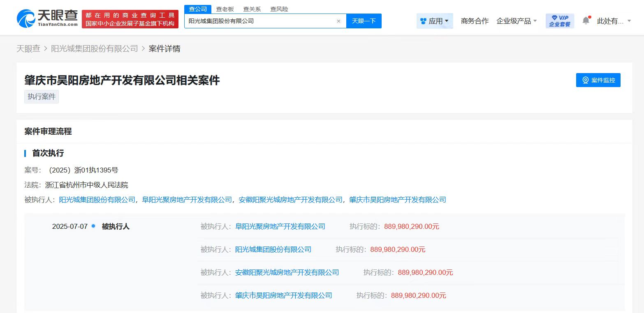Viewport: 644px width, 313px height.
Task: Open 肇庆市昊阳房地产开发有限公司 in the 2025-07-07 table
Action: (x=283, y=295)
